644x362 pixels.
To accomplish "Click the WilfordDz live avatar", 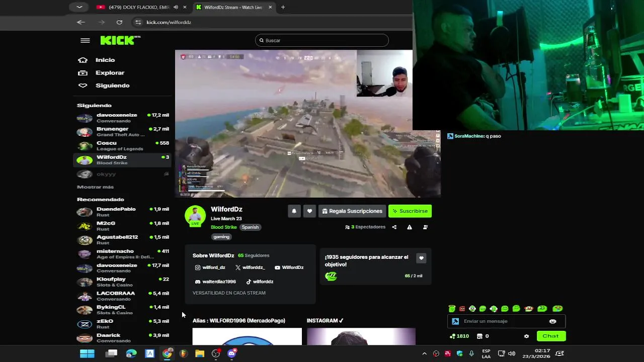I will click(195, 216).
